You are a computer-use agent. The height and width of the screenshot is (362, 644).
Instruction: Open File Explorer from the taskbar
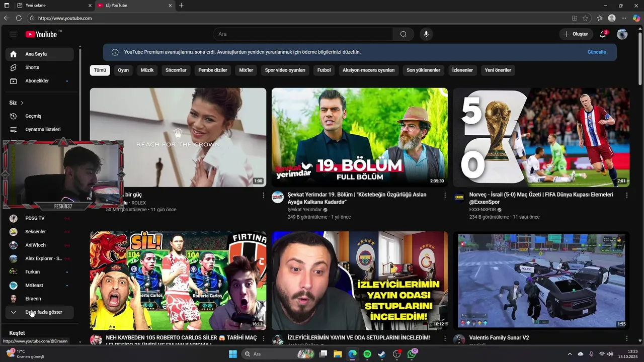[x=338, y=354]
